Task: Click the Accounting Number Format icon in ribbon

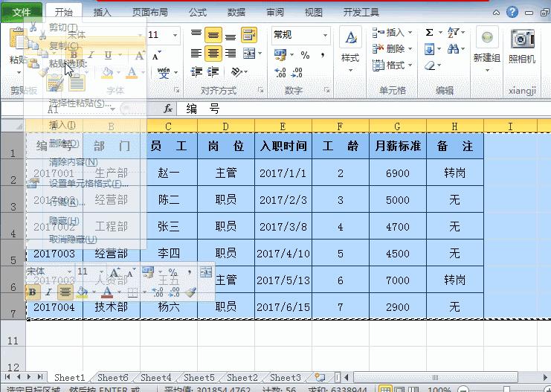Action: point(280,55)
